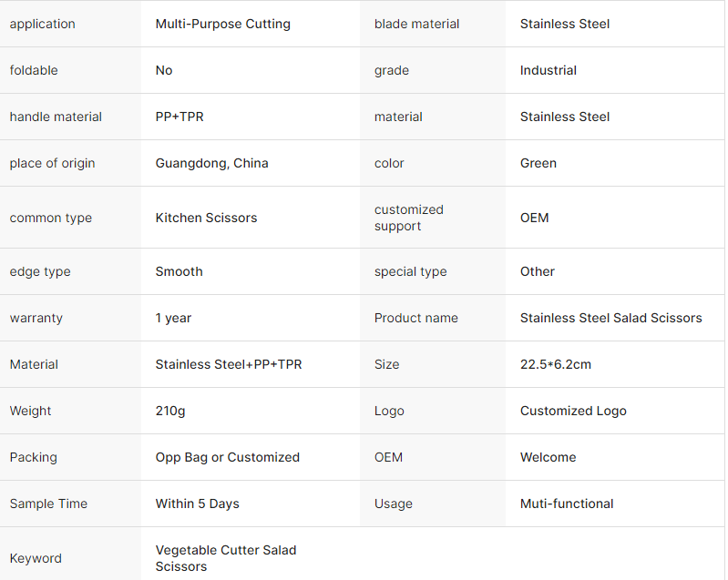Click 'Opp Bag or Customized' packing value
This screenshot has height=580, width=728.
[x=228, y=457]
